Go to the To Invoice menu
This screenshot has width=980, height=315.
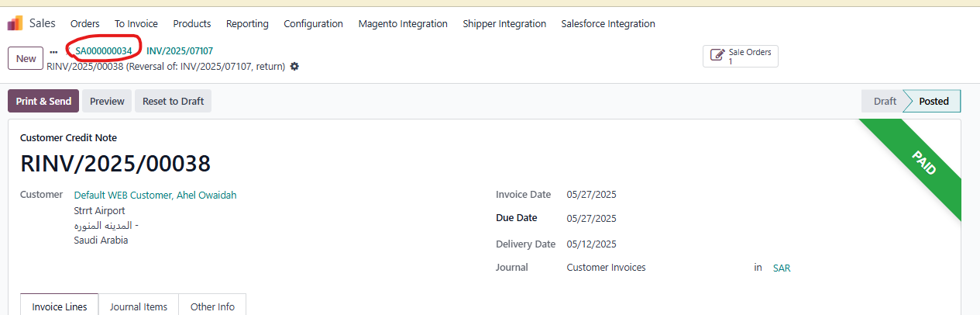click(x=136, y=24)
